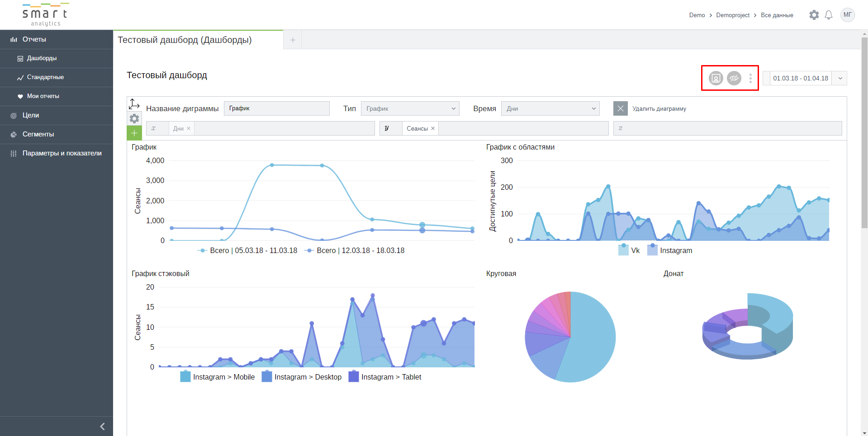Collapse the sidebar with left chevron

click(x=102, y=427)
